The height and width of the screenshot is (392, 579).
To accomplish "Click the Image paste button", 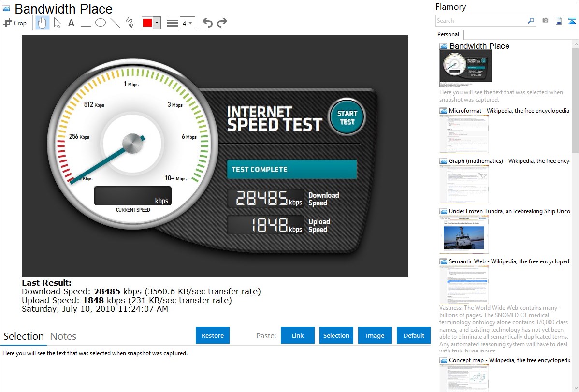I will tap(375, 335).
